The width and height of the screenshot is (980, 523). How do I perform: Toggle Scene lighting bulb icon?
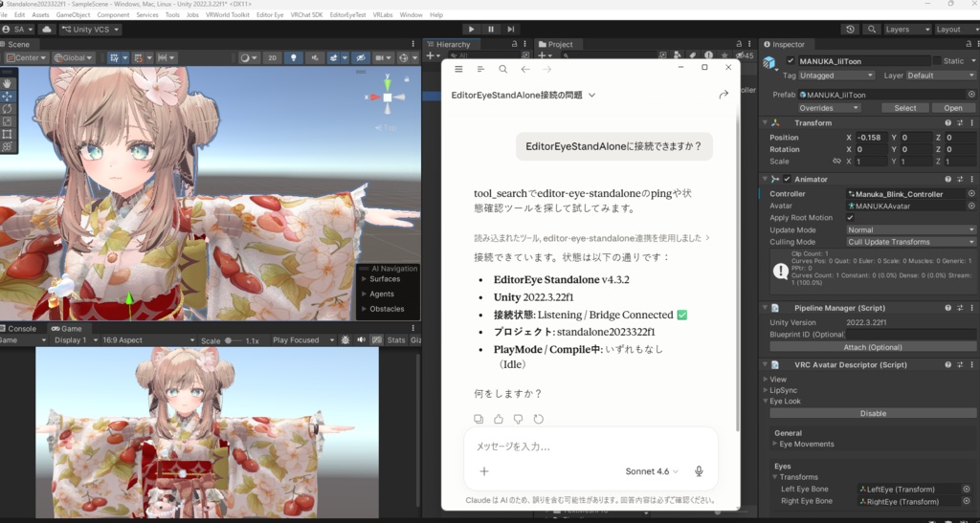[x=293, y=58]
